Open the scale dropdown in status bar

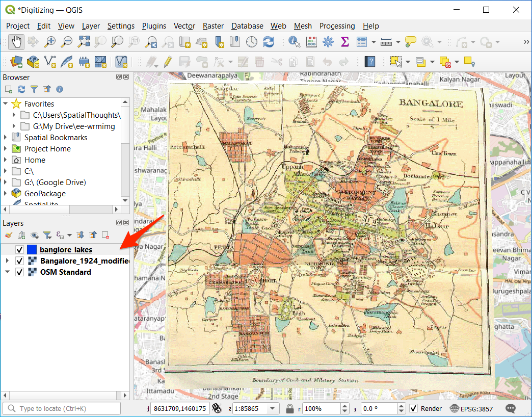pos(273,408)
